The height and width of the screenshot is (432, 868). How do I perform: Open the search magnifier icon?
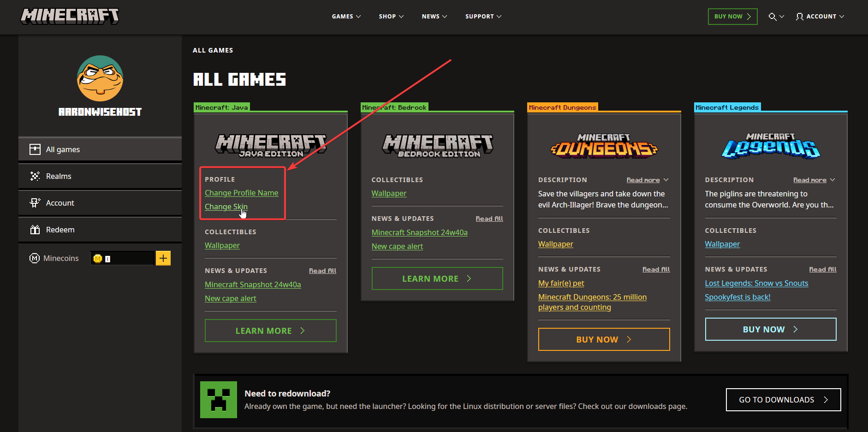772,17
